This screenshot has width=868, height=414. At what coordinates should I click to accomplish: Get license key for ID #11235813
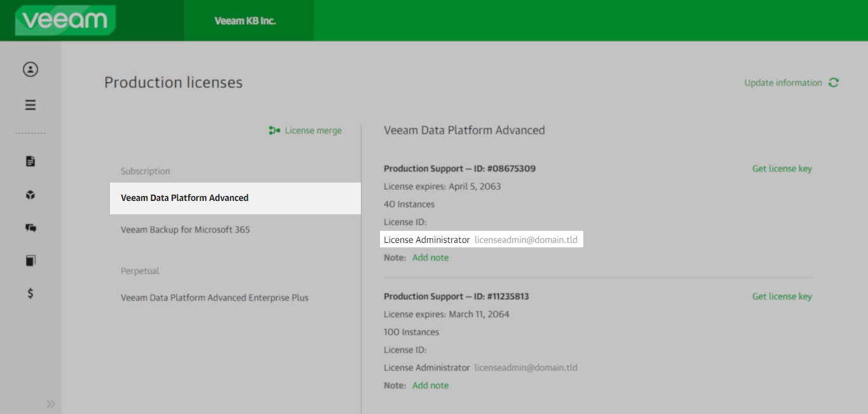(782, 296)
